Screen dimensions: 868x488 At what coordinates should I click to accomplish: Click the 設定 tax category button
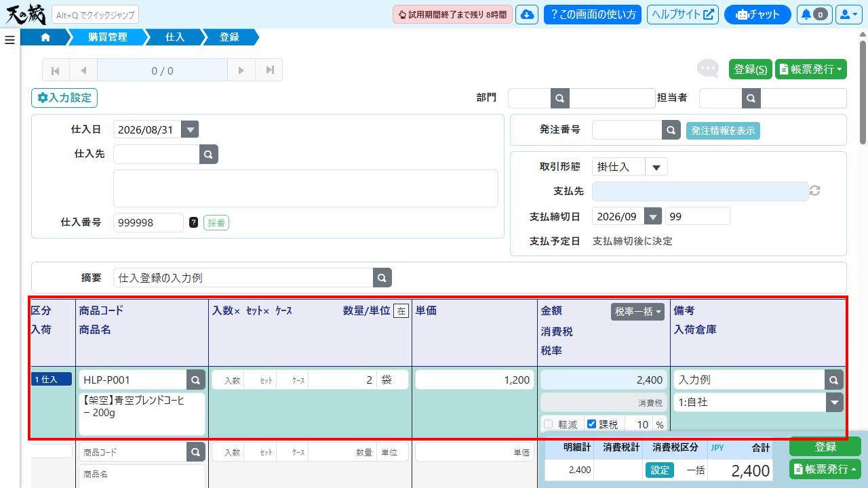click(x=660, y=470)
